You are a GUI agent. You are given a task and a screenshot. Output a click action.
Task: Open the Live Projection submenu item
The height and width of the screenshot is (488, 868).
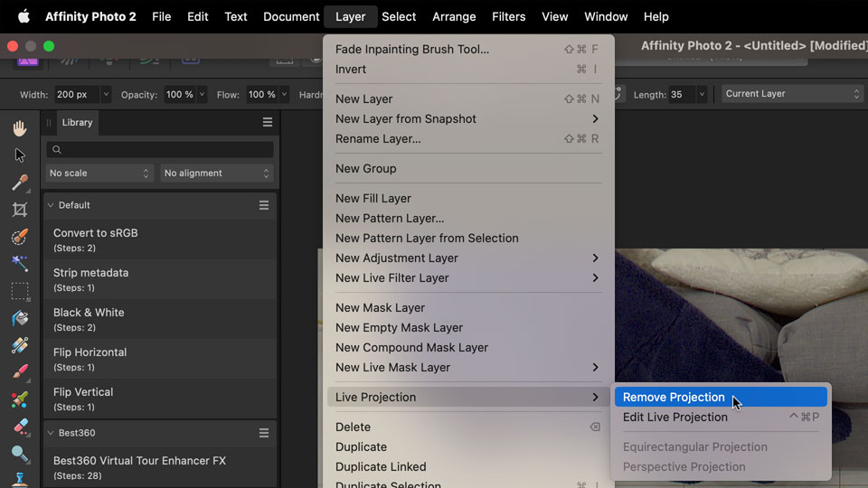(x=468, y=398)
